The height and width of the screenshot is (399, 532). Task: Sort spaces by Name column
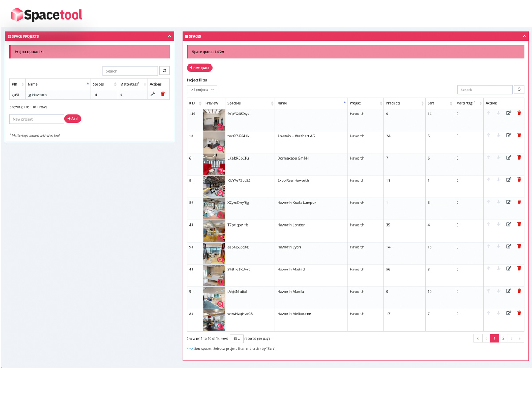coord(311,103)
